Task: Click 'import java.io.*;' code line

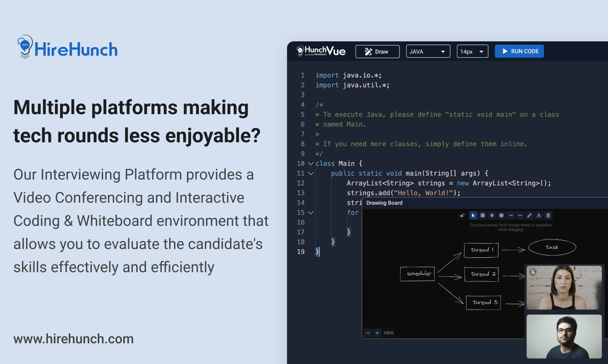Action: tap(349, 75)
